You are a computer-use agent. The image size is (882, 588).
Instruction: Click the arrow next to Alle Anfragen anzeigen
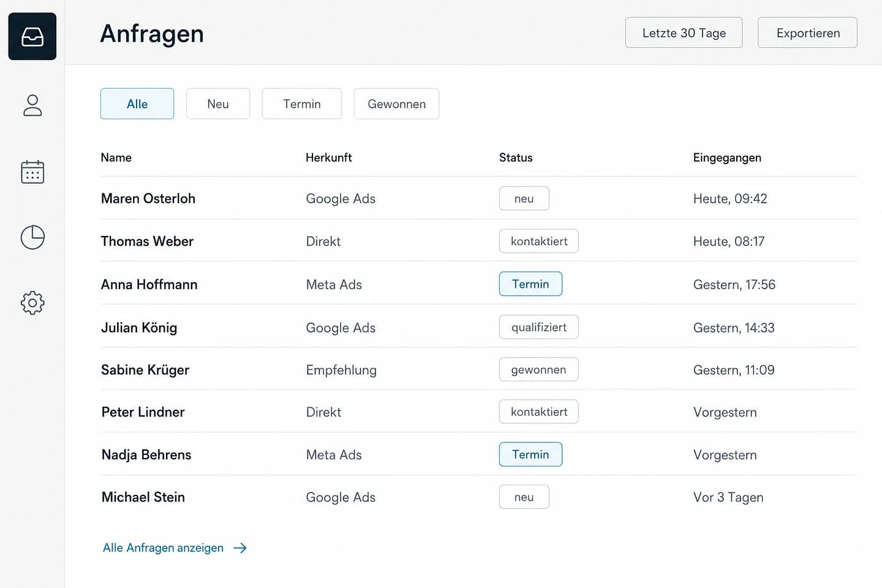240,548
